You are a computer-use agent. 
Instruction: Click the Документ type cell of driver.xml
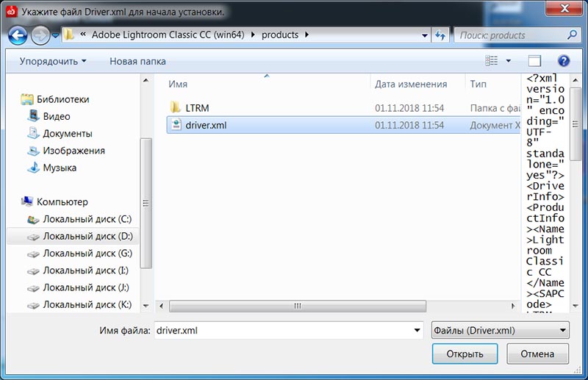point(495,125)
